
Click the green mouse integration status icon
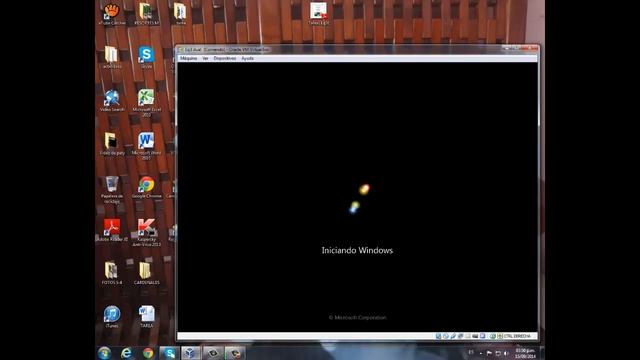pyautogui.click(x=493, y=336)
